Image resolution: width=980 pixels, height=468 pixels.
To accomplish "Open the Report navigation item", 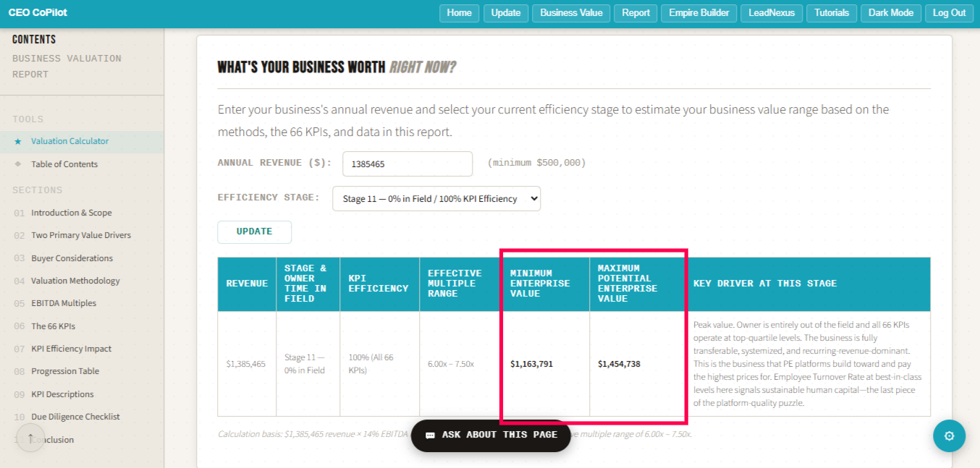I will click(x=635, y=13).
